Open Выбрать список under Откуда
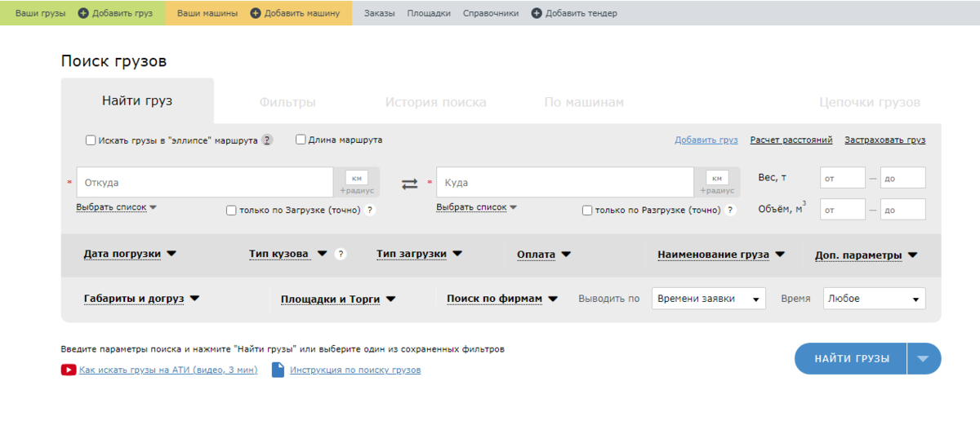The image size is (980, 430). 116,207
